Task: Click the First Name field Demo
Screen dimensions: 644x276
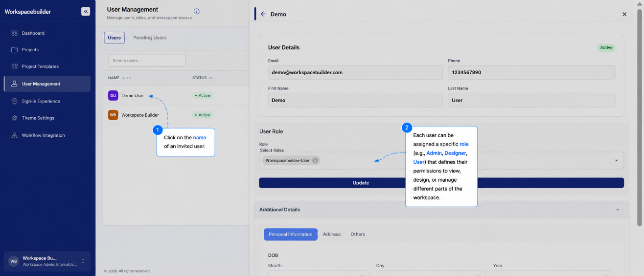Action: [x=355, y=100]
